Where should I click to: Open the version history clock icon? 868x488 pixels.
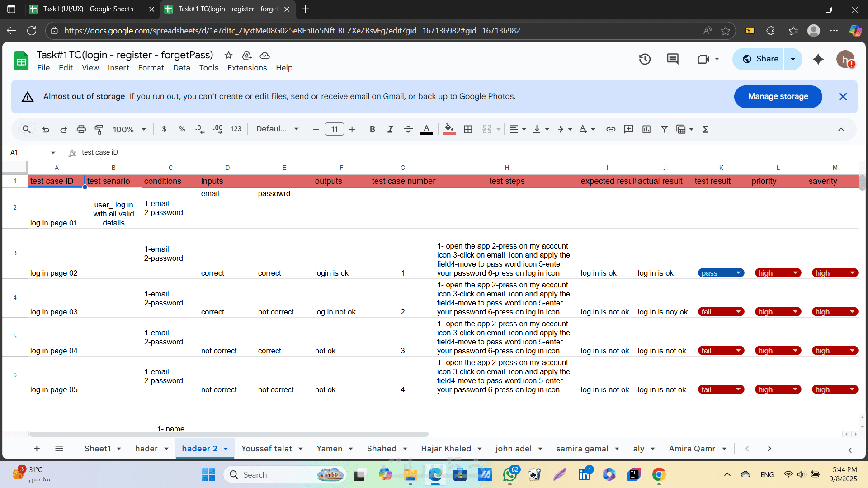pos(645,59)
